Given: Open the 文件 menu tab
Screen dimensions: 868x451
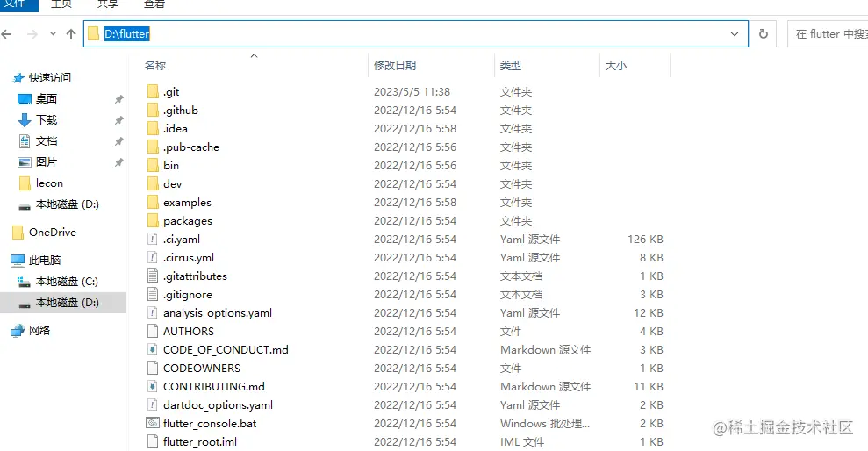Looking at the screenshot, I should [17, 4].
